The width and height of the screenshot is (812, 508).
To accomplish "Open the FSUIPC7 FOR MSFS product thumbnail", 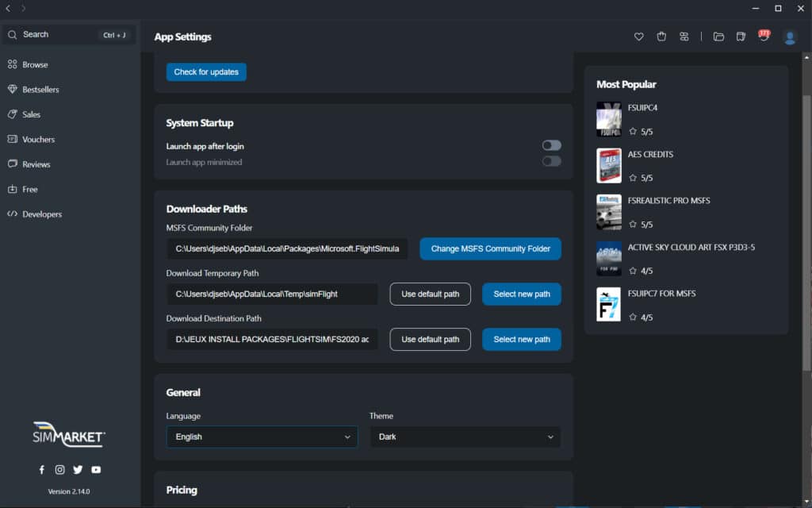I will click(608, 305).
